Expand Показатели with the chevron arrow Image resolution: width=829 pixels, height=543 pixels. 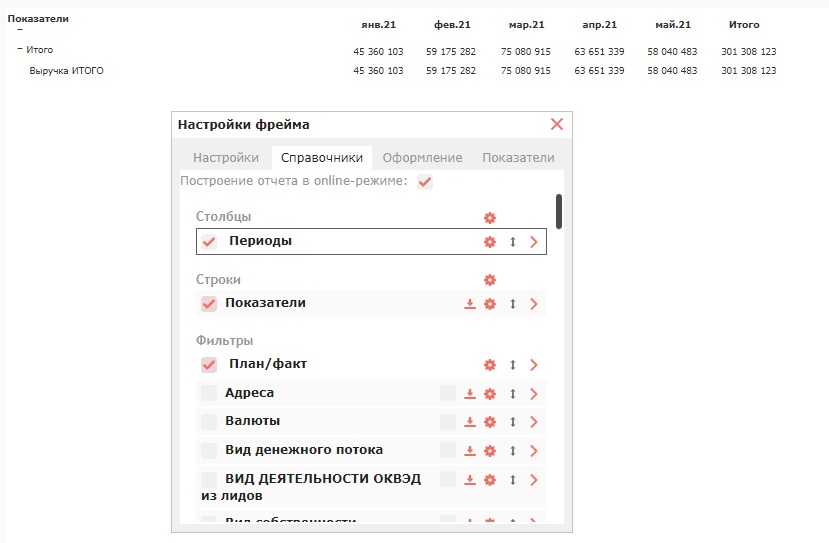click(x=534, y=304)
